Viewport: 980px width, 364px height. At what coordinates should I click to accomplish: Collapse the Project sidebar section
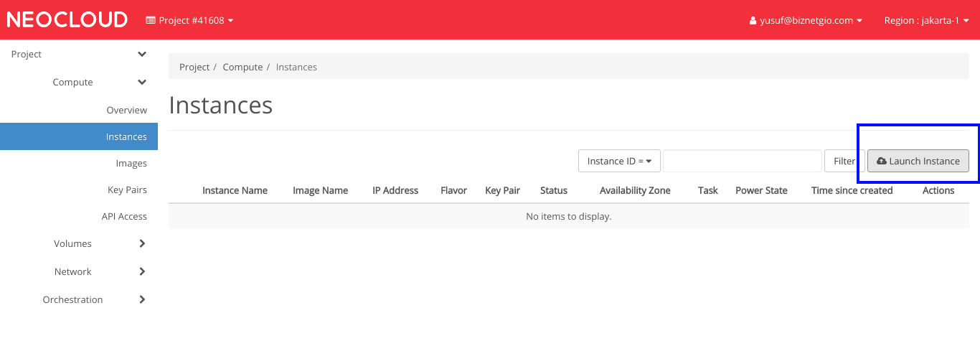coord(141,55)
